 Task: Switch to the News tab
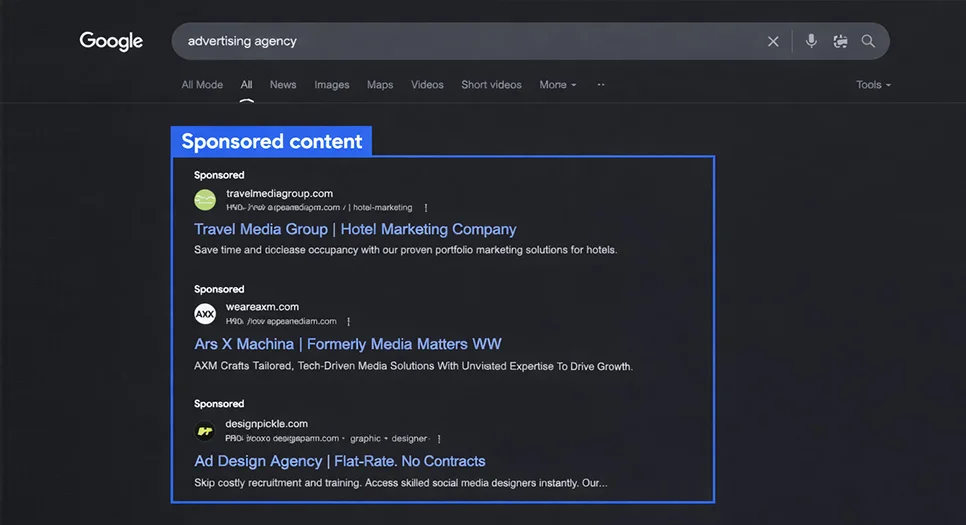pos(283,84)
